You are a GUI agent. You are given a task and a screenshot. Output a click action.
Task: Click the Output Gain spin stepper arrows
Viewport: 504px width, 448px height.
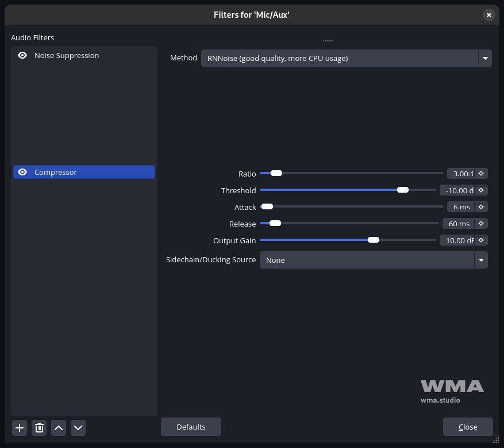point(481,240)
